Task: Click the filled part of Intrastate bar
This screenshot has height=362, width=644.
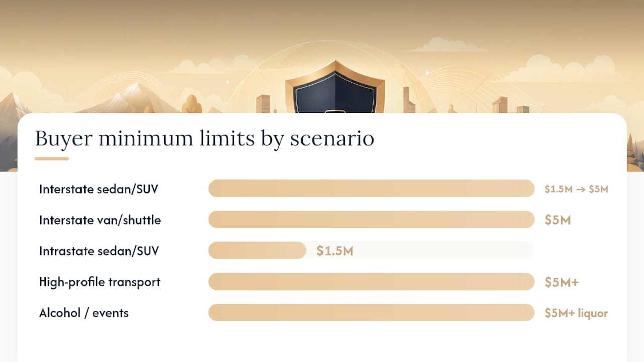Action: coord(257,250)
